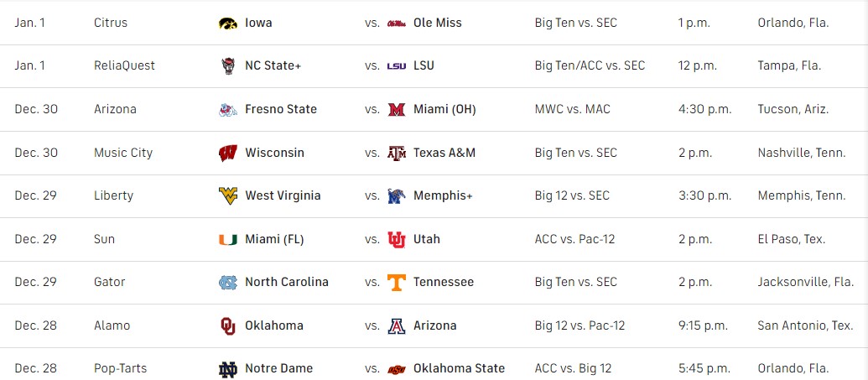Open the Oklahoma State team link

[459, 368]
